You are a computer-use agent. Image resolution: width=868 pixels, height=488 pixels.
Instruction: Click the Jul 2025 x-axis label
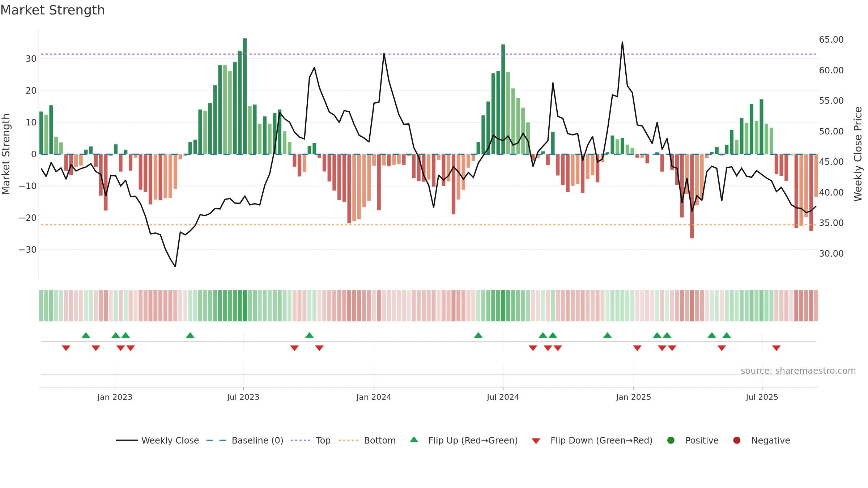(762, 397)
